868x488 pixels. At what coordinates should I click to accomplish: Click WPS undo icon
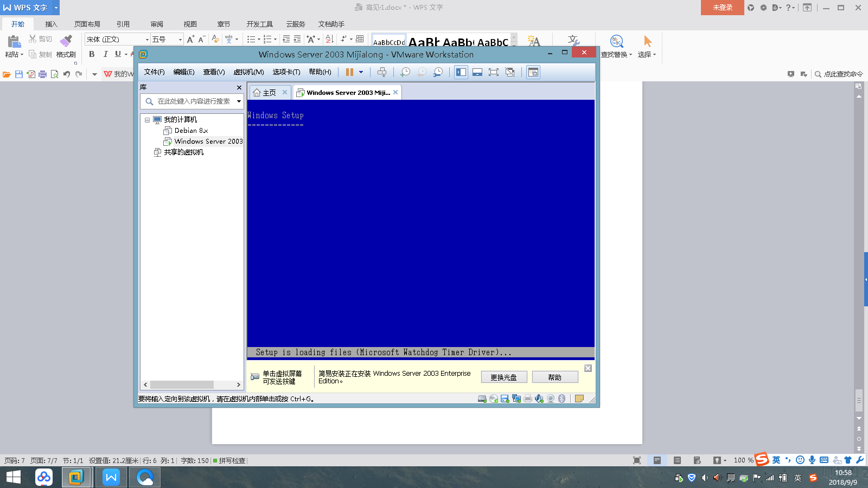(66, 74)
